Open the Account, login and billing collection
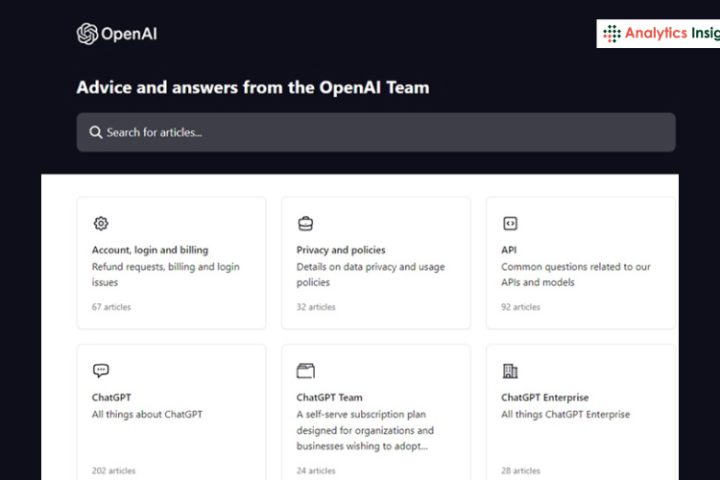The width and height of the screenshot is (720, 480). point(150,250)
